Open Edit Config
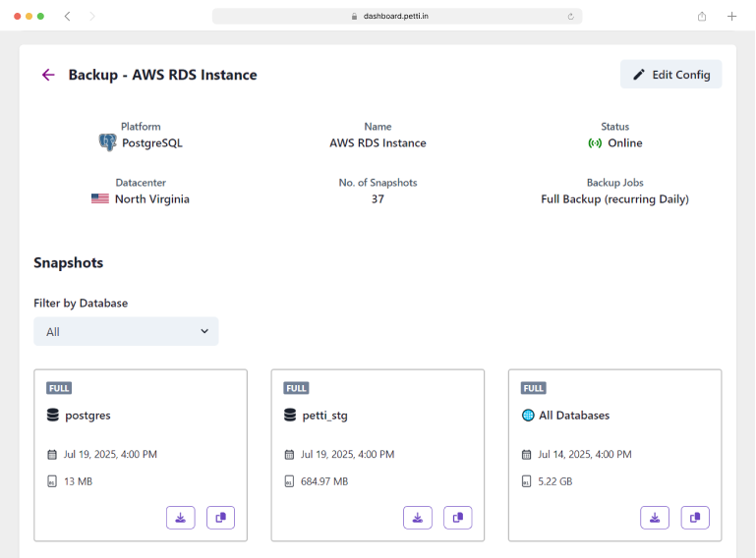This screenshot has width=756, height=558. click(x=670, y=75)
